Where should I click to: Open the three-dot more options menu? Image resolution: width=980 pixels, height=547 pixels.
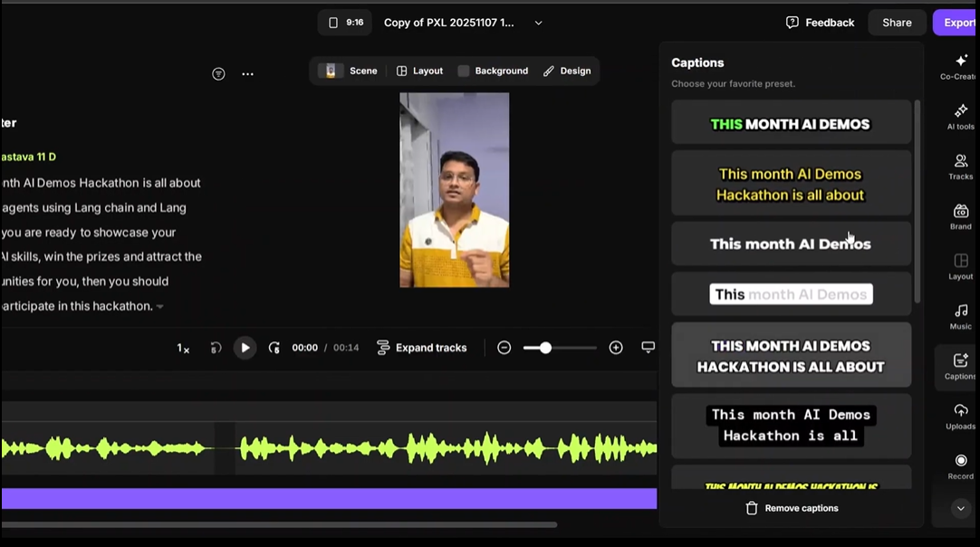[247, 73]
